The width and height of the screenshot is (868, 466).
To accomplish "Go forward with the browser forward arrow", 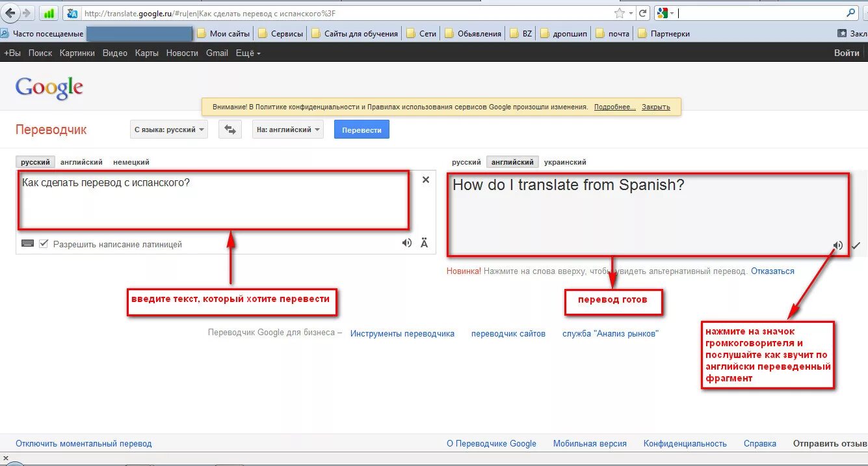I will [27, 13].
